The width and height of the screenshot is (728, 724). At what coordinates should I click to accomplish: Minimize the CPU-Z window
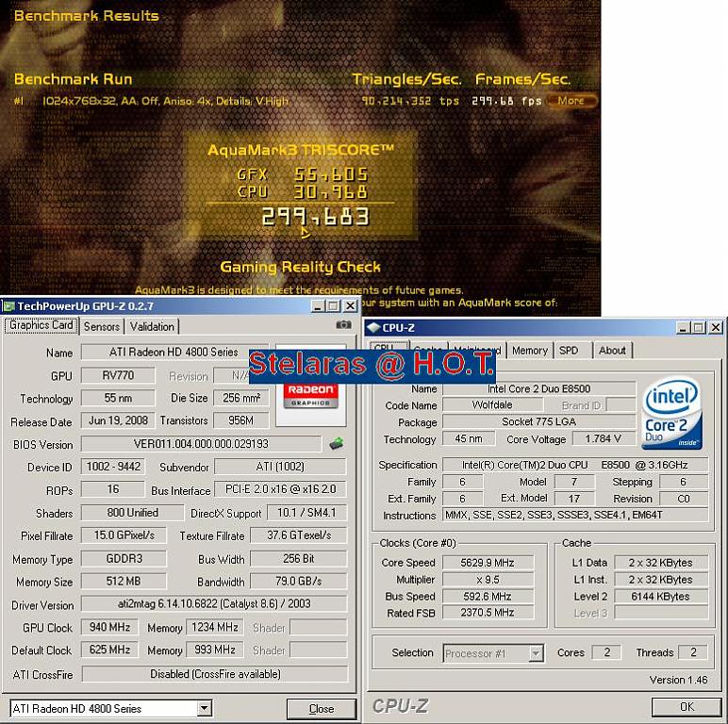(682, 328)
